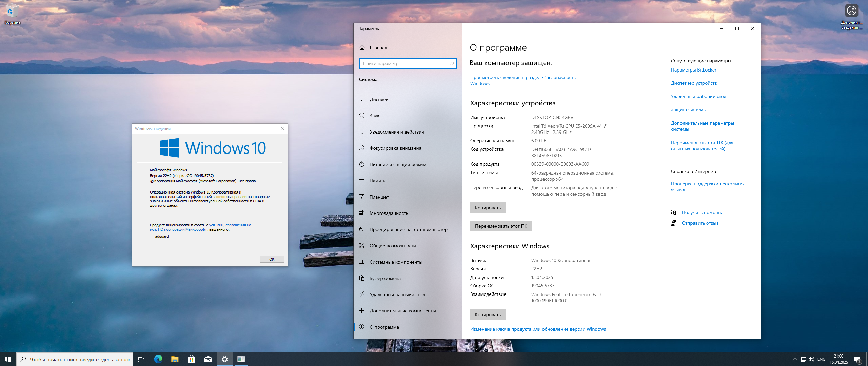Open the BitLocker settings link
The height and width of the screenshot is (366, 868).
[x=693, y=70]
